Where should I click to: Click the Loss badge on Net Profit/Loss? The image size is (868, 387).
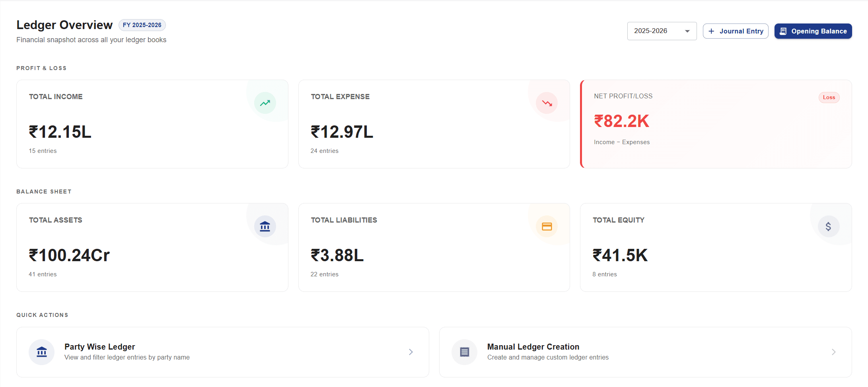point(829,98)
